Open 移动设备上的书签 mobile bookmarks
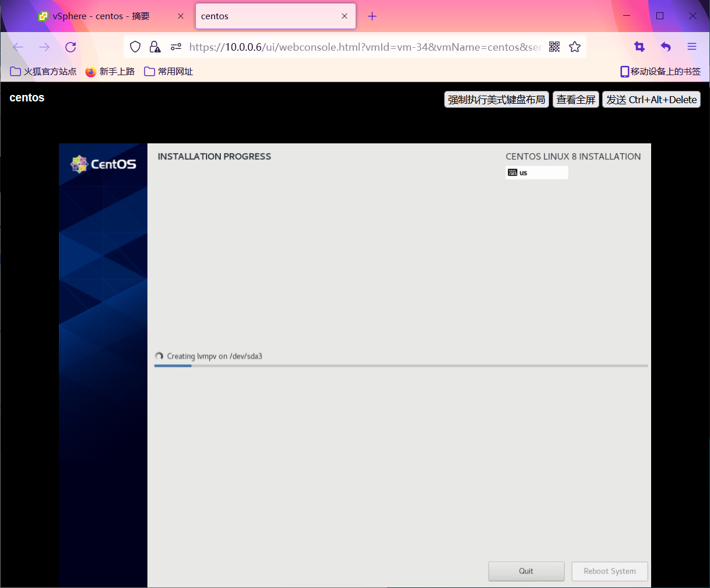Viewport: 710px width, 588px height. click(x=660, y=72)
